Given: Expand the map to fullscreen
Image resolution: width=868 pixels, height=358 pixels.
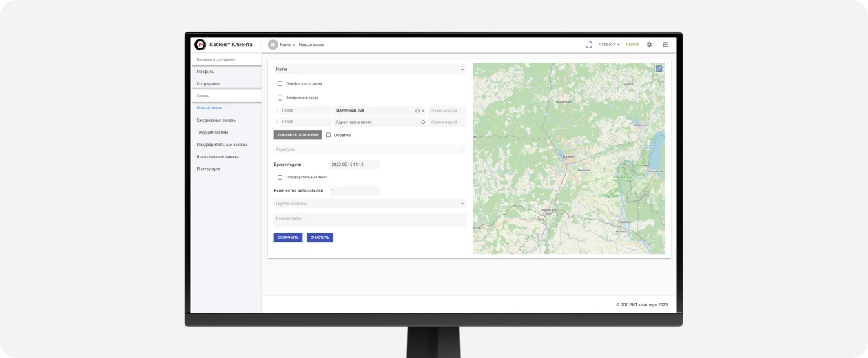Looking at the screenshot, I should pos(659,69).
